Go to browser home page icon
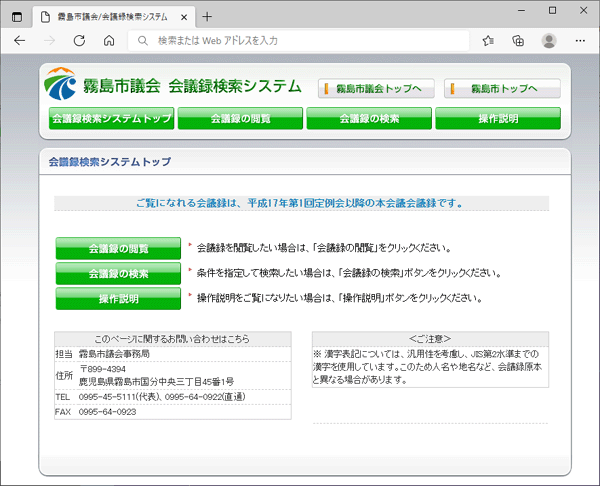Viewport: 600px width, 486px height. point(109,41)
